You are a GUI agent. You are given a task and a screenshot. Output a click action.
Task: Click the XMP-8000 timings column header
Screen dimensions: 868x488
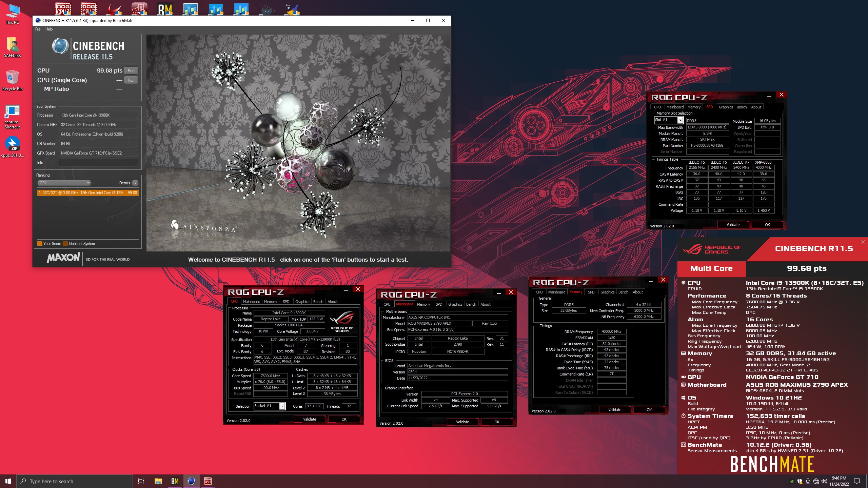763,162
